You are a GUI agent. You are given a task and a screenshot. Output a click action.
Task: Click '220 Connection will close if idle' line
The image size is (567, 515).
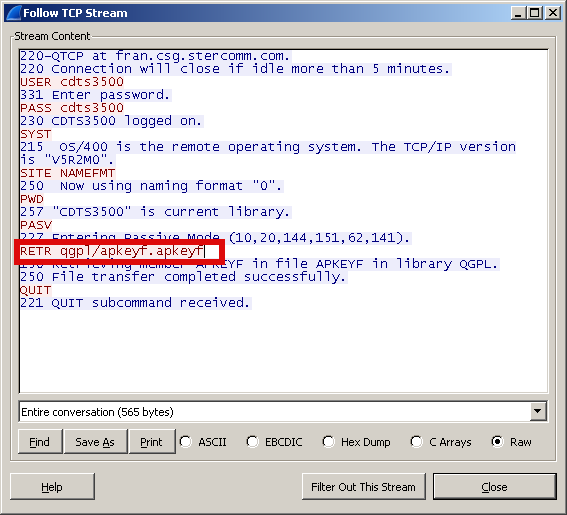[x=235, y=69]
